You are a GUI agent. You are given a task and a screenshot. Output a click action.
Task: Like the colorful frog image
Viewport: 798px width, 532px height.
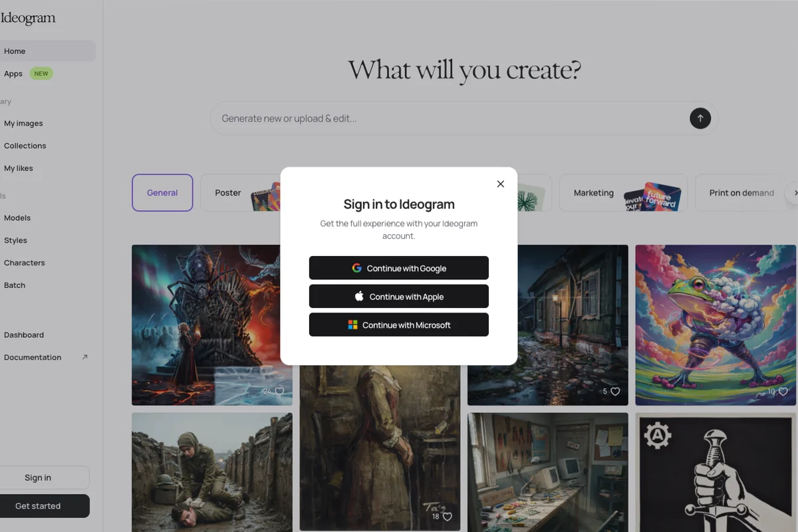783,392
